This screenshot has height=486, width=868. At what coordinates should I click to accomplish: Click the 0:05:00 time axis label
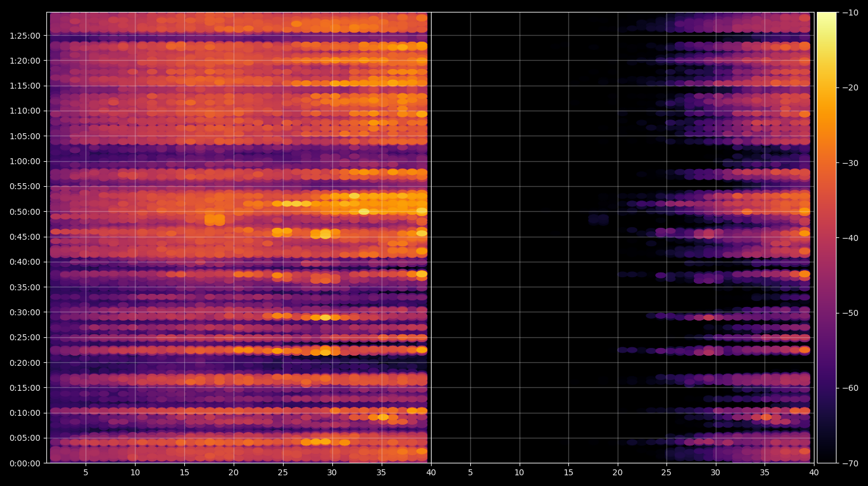(x=25, y=438)
